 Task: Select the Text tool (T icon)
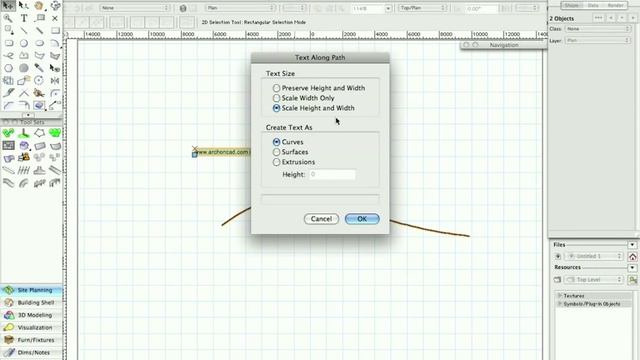(24, 18)
